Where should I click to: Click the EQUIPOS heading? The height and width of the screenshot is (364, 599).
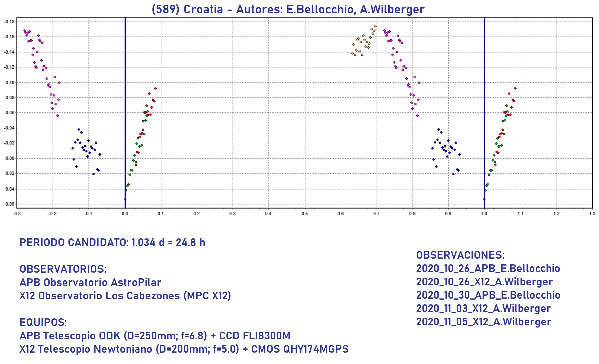(43, 322)
